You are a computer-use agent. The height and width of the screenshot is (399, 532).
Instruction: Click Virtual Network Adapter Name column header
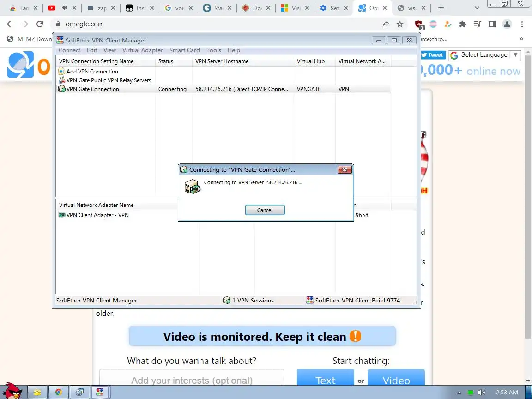tap(117, 205)
